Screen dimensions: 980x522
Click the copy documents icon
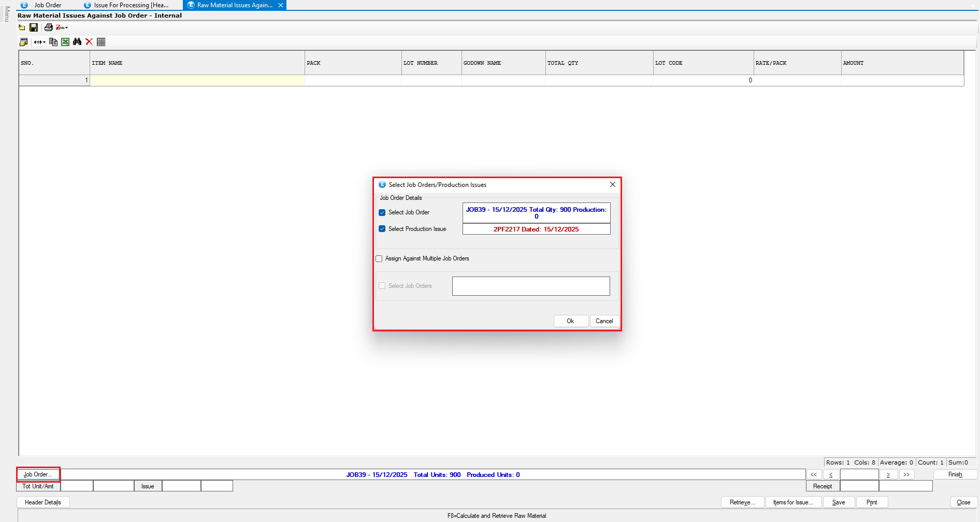tap(53, 42)
